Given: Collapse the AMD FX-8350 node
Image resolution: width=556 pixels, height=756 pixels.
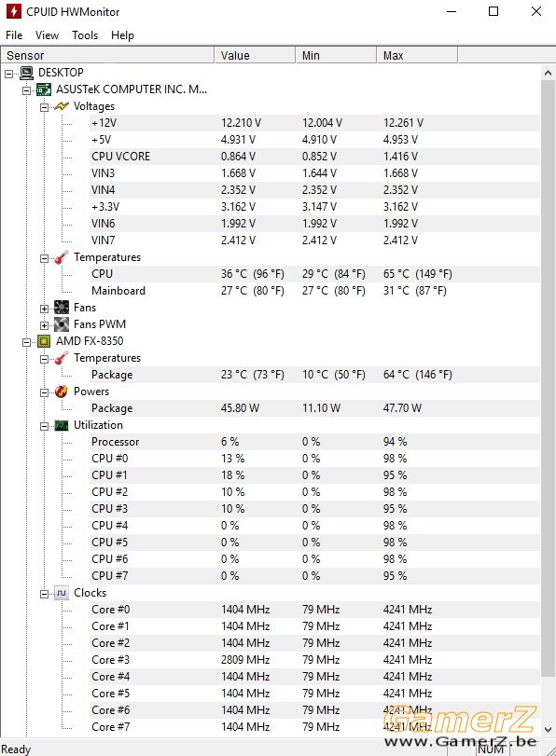Looking at the screenshot, I should (x=27, y=342).
